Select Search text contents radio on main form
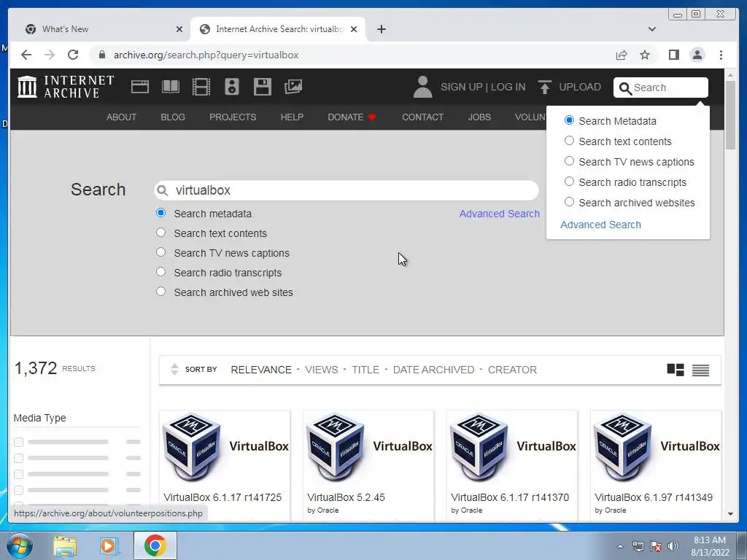This screenshot has width=747, height=560. [161, 233]
